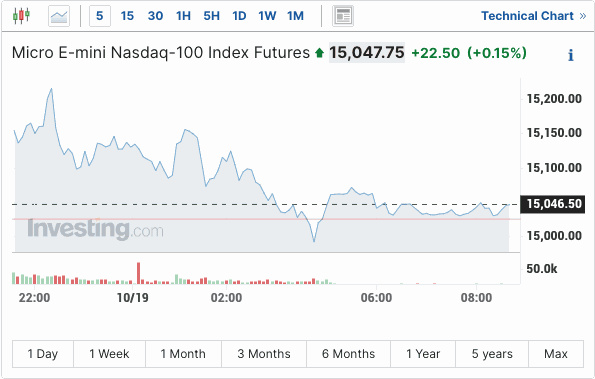This screenshot has width=595, height=379.
Task: Select the 15 minute interval
Action: 127,16
